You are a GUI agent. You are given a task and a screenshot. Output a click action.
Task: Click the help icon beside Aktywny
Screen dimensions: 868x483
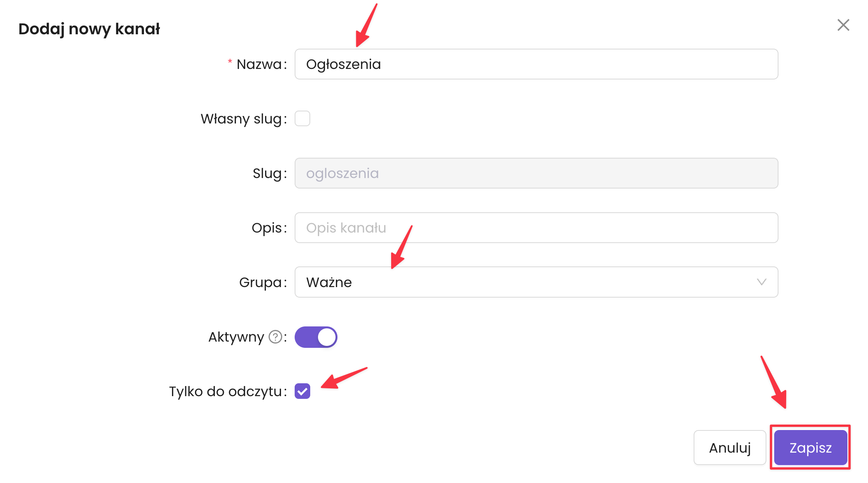276,337
